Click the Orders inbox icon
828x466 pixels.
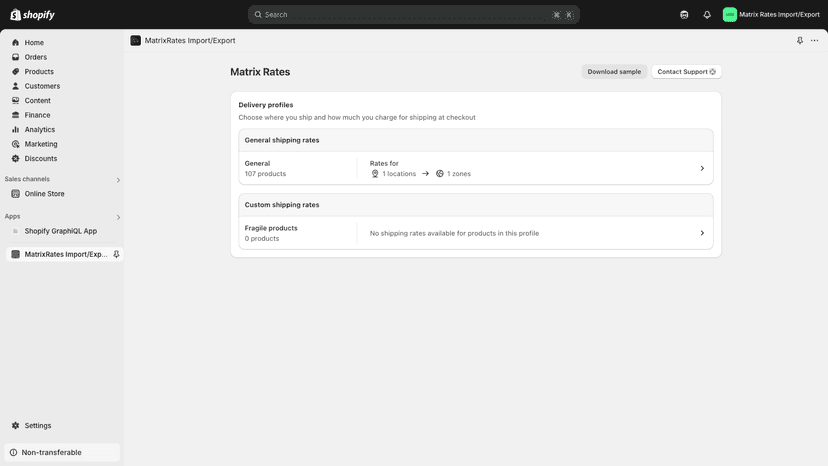(15, 57)
